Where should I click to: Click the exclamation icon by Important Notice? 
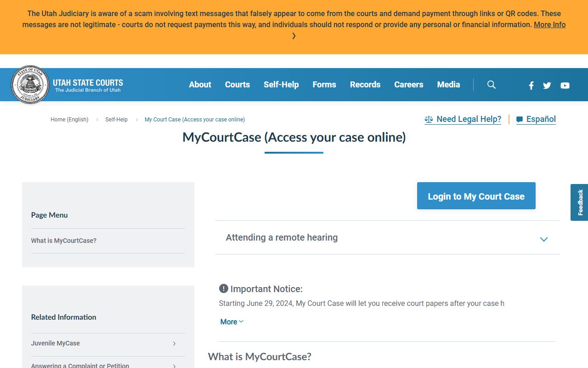tap(224, 289)
